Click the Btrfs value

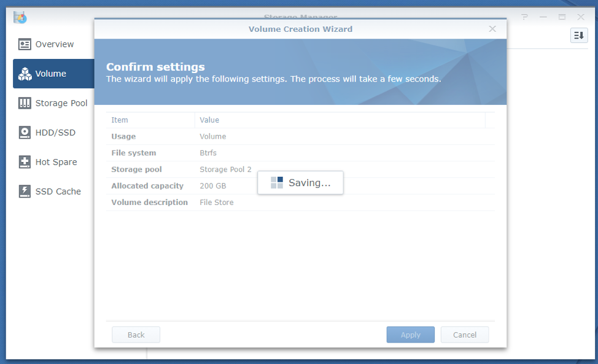click(208, 153)
